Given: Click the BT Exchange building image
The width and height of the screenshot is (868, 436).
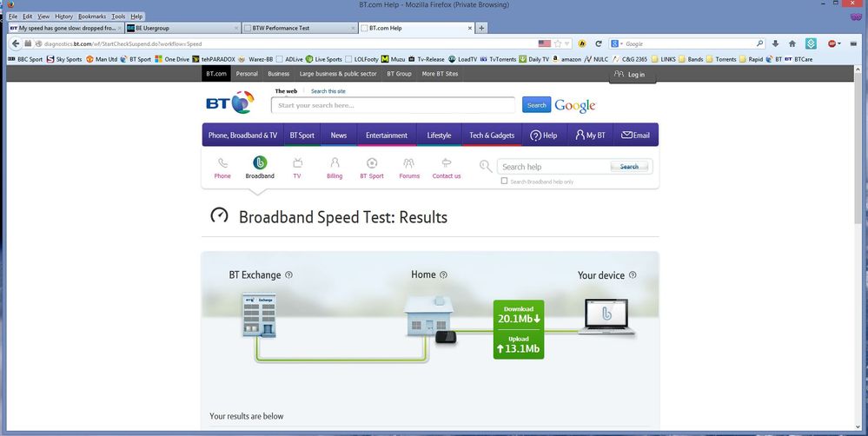Looking at the screenshot, I should pyautogui.click(x=259, y=315).
